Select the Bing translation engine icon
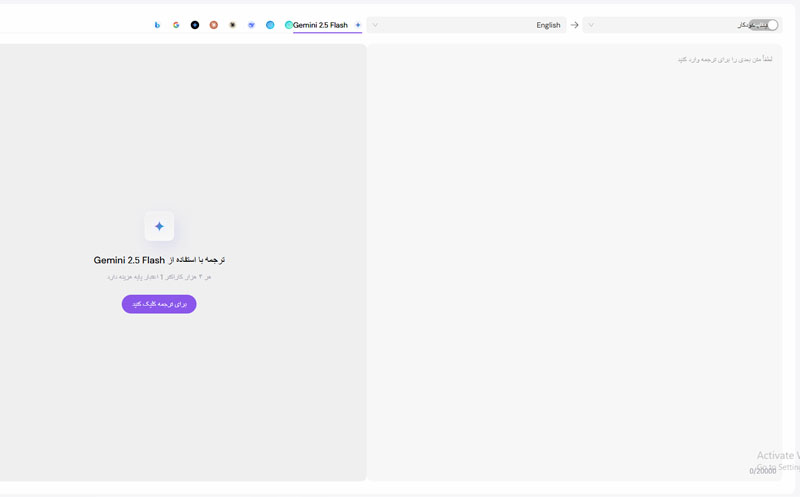This screenshot has width=800, height=497. tap(157, 25)
